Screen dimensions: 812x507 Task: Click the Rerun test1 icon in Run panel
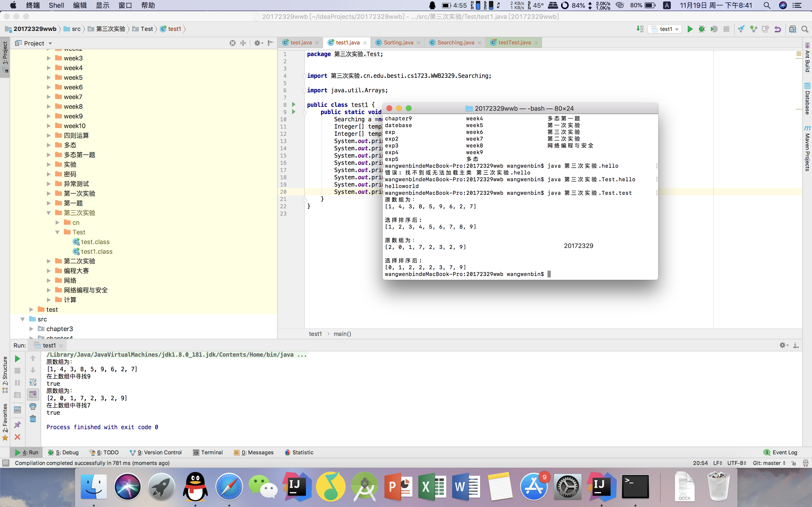(17, 359)
